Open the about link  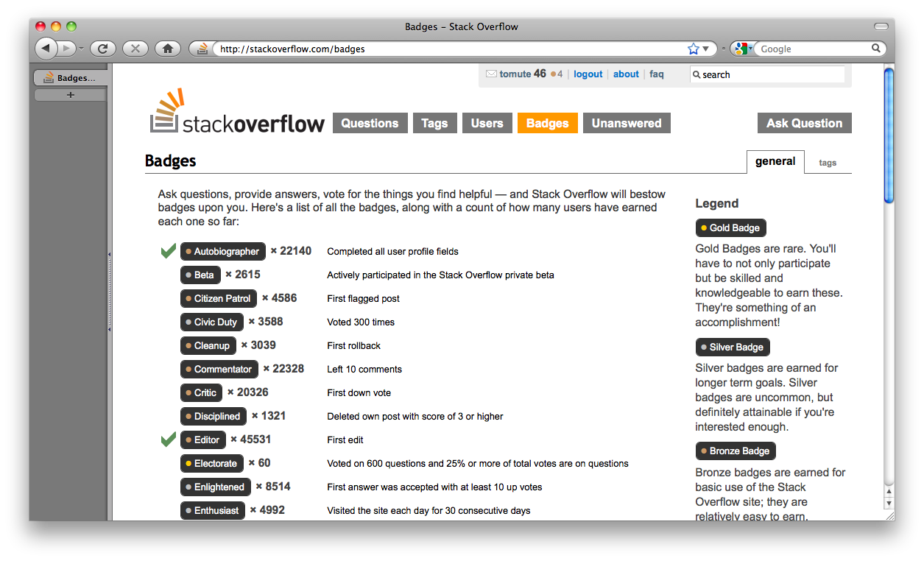(626, 74)
